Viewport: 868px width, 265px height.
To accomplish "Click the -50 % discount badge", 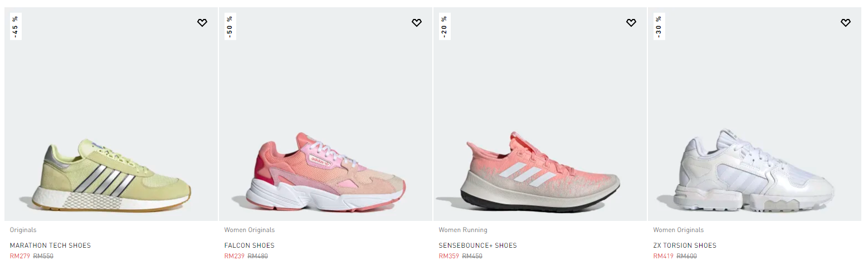I will tap(230, 27).
